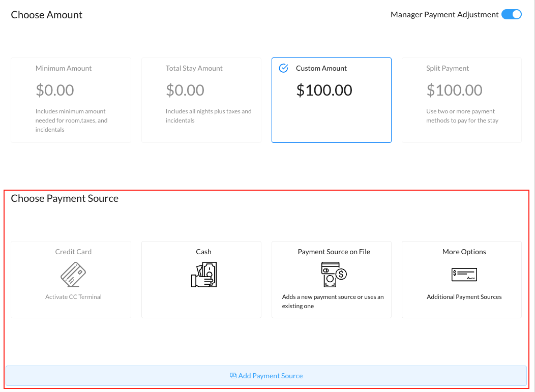Disable the Manager Payment Adjustment switch
535x392 pixels.
coord(511,15)
